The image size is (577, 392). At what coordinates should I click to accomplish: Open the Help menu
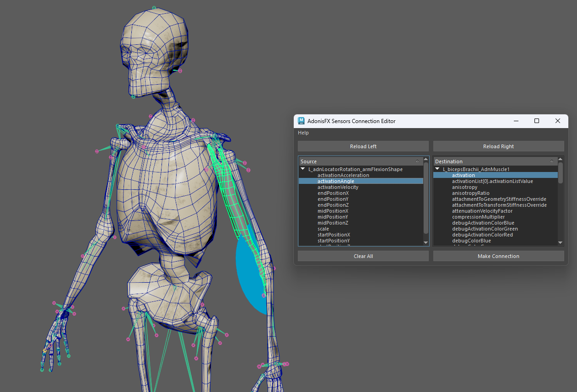point(303,133)
